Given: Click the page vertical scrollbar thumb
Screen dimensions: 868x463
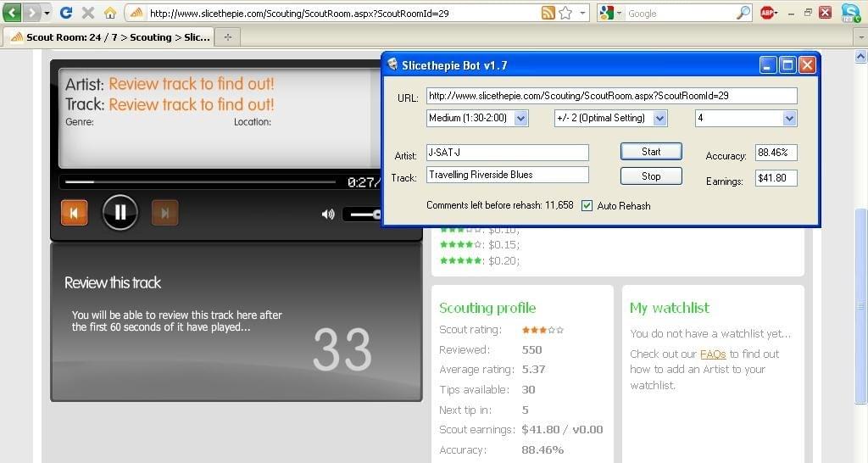Looking at the screenshot, I should tap(861, 306).
